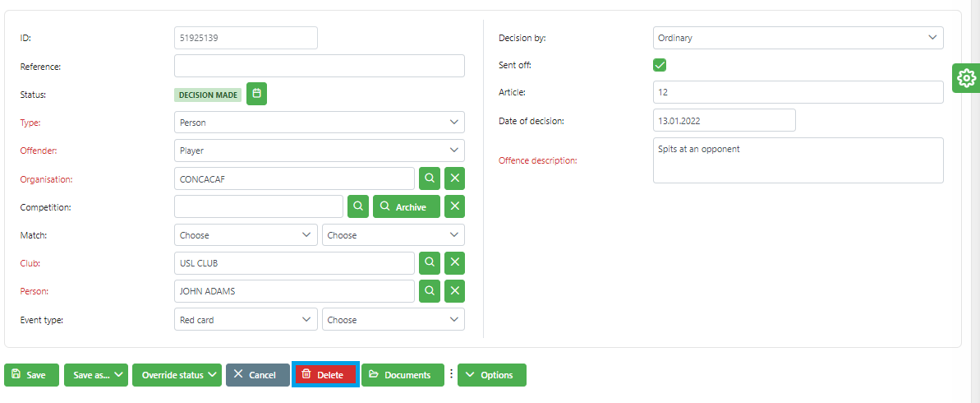The image size is (980, 403).
Task: Clear the USL CLUB field
Action: coord(454,263)
